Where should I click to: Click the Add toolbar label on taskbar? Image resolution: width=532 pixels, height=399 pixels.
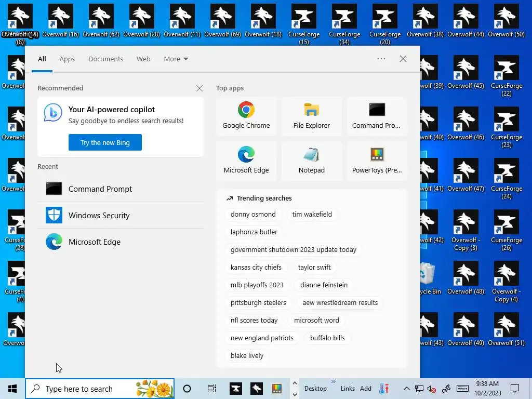point(365,389)
